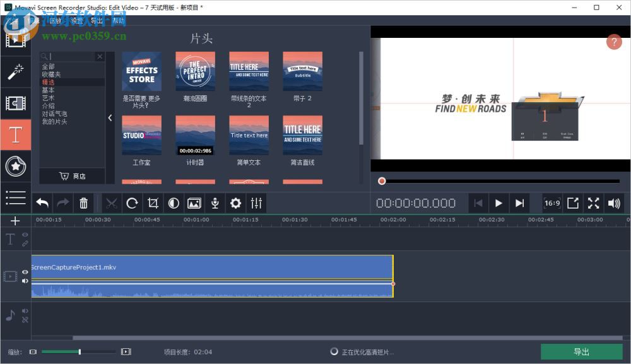This screenshot has height=364, width=631.
Task: Record a voiceover with the microphone icon
Action: click(215, 203)
